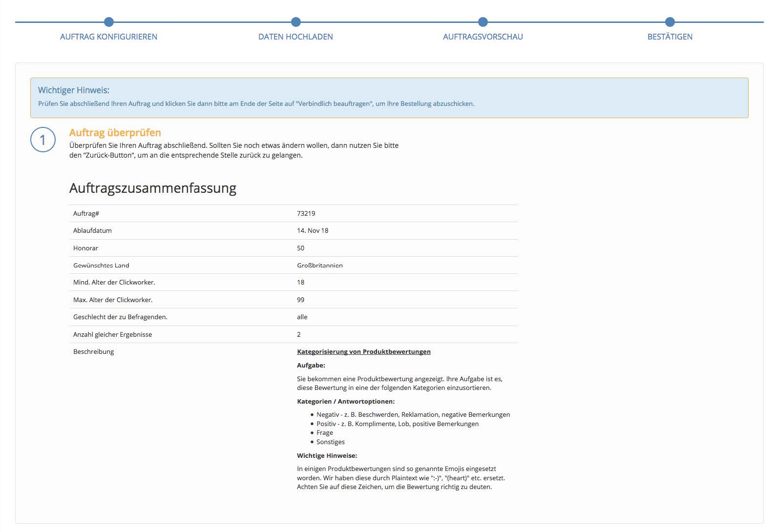Click the Honorar label

pyautogui.click(x=85, y=248)
